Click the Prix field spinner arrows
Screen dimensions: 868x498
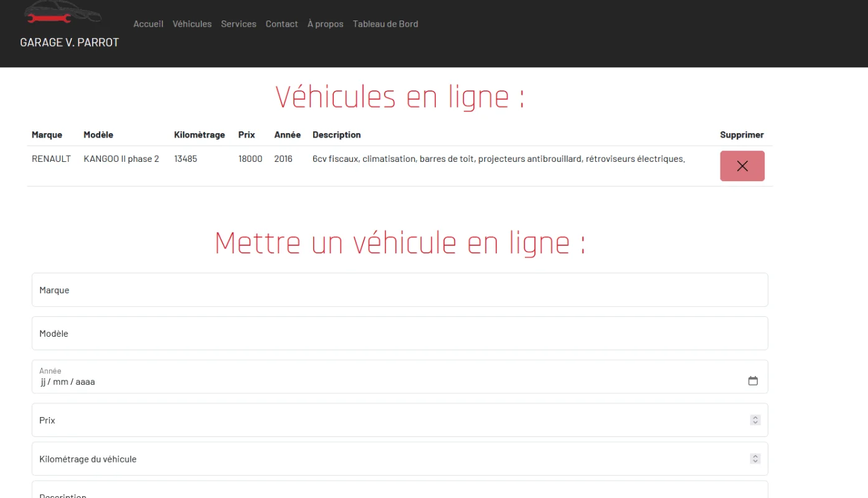point(755,420)
